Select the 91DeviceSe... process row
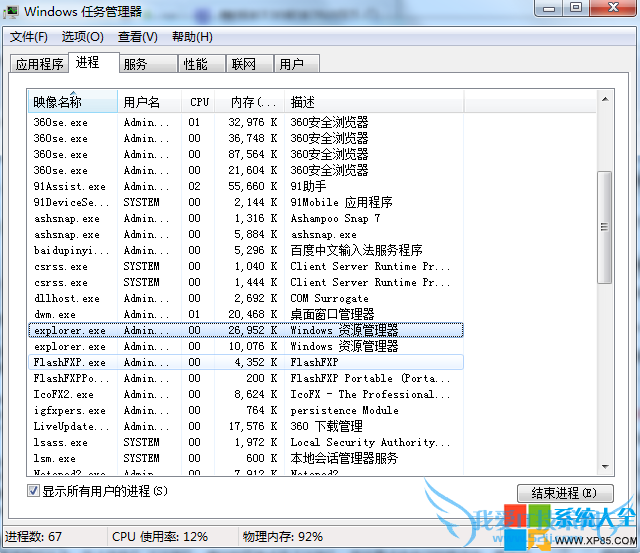This screenshot has width=640, height=553. click(246, 202)
